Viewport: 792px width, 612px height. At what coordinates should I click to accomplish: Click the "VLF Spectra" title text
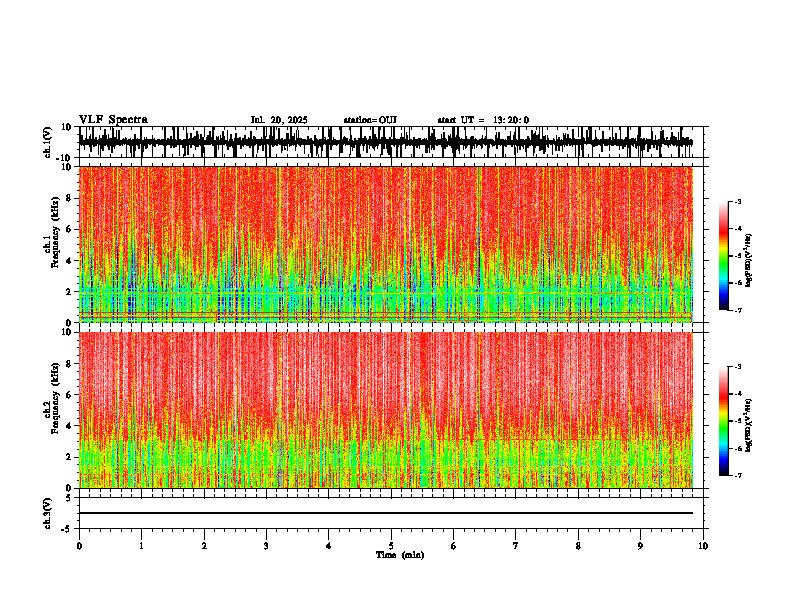tap(113, 120)
